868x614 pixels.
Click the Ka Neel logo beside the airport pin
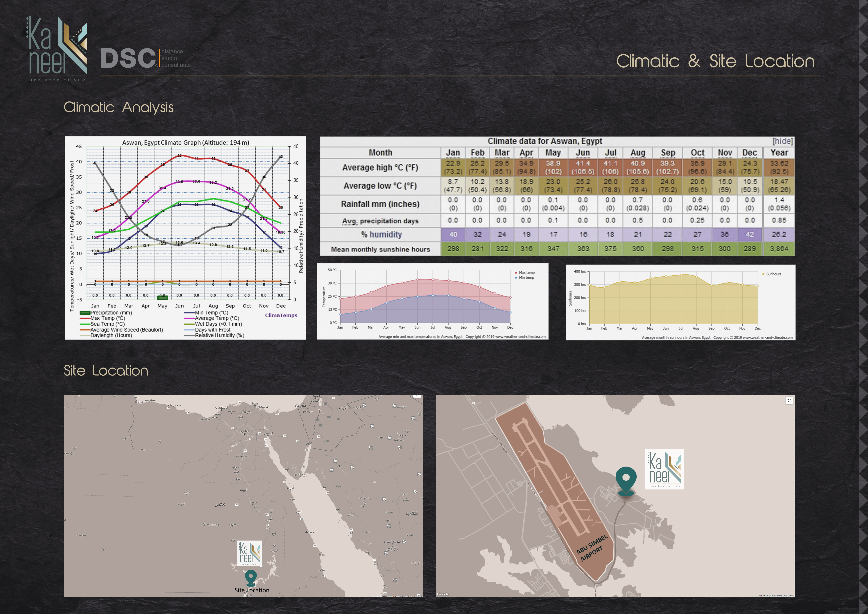click(664, 469)
